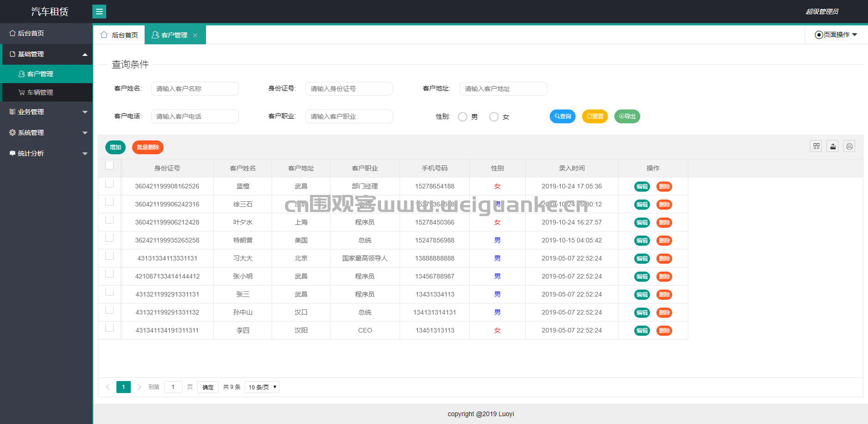868x424 pixels.
Task: Click page number 1 in pagination
Action: click(x=123, y=387)
